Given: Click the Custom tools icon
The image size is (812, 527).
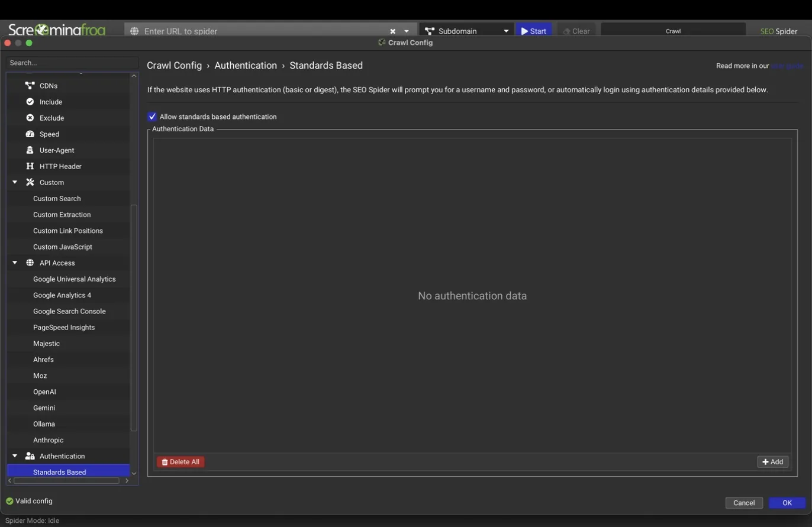Looking at the screenshot, I should pyautogui.click(x=30, y=182).
